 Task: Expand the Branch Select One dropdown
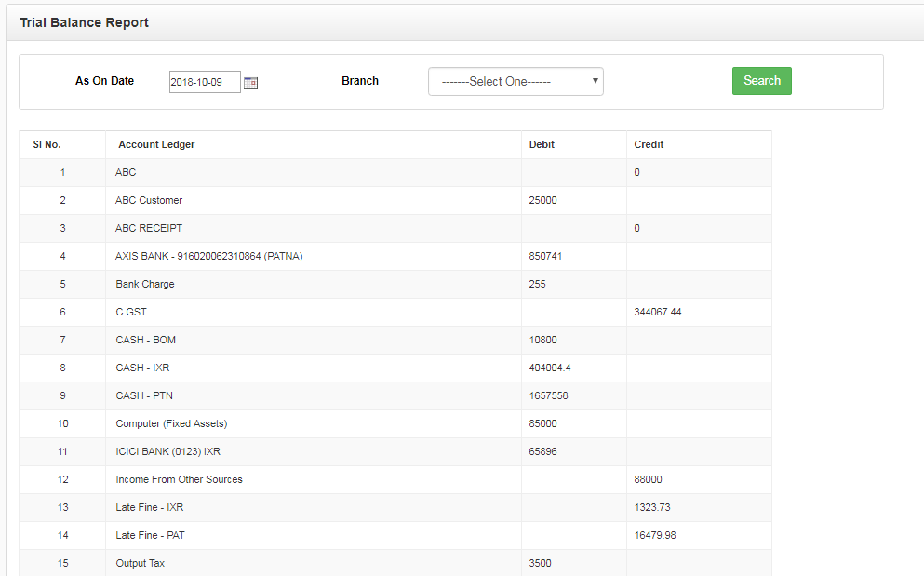click(516, 81)
